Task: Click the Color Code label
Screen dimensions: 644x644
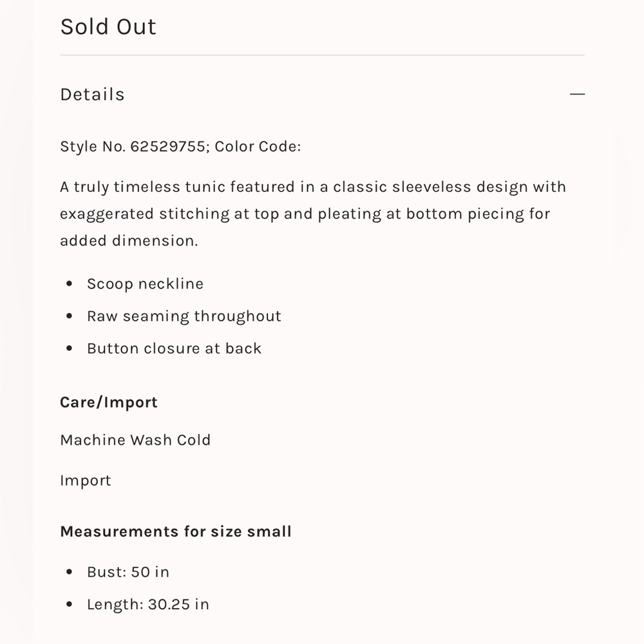Action: coord(258,146)
